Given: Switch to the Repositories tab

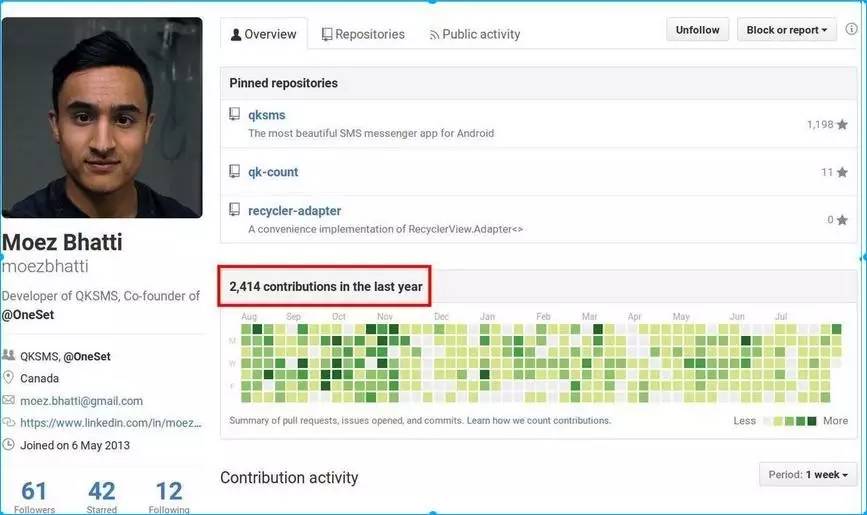Looking at the screenshot, I should click(363, 34).
